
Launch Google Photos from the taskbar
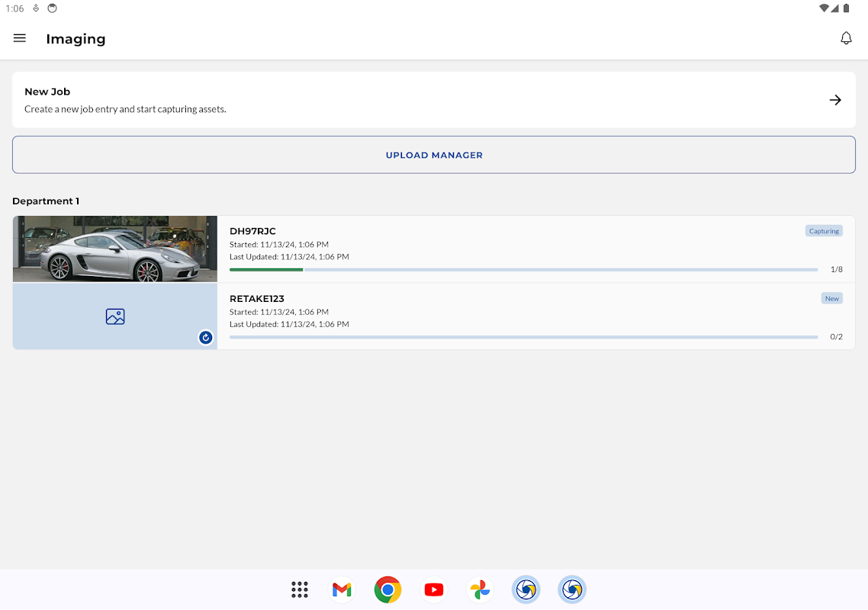tap(480, 589)
